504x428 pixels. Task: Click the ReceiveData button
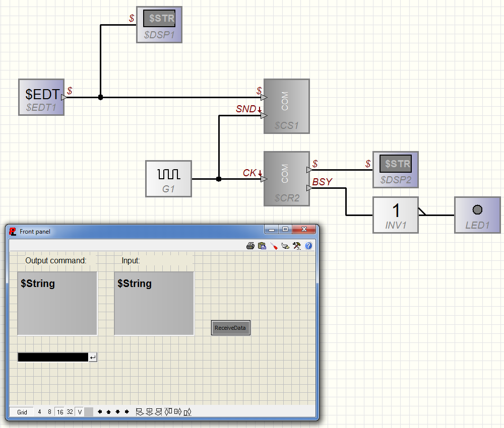pos(230,328)
